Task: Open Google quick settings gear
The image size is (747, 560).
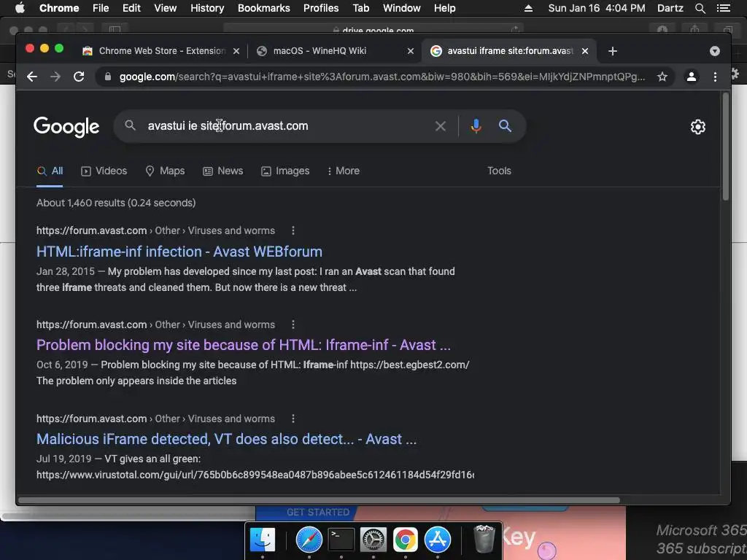Action: [698, 127]
